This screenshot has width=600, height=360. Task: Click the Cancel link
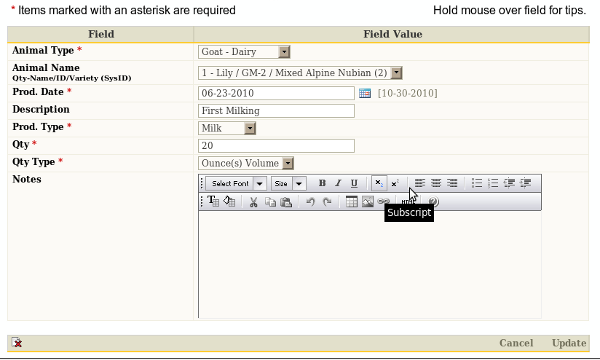tap(516, 343)
